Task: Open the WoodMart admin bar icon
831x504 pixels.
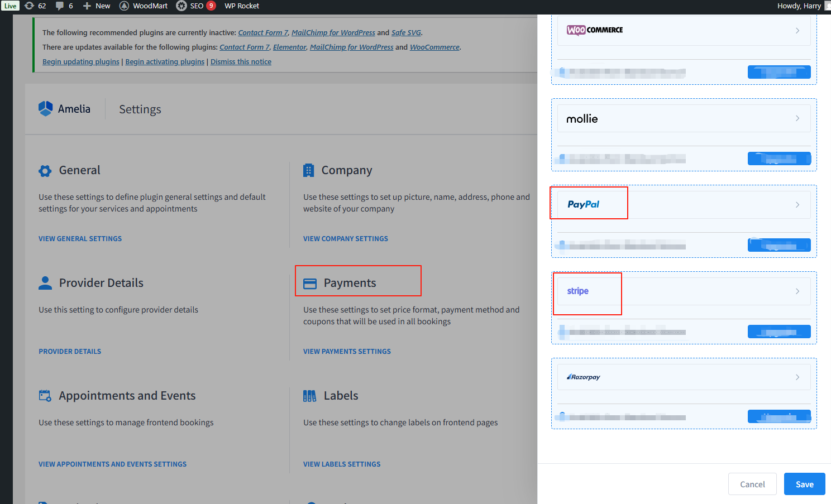Action: (x=124, y=6)
